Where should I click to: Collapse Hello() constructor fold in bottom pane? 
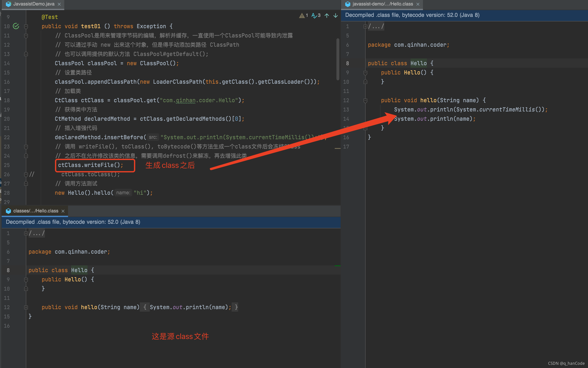pyautogui.click(x=26, y=279)
